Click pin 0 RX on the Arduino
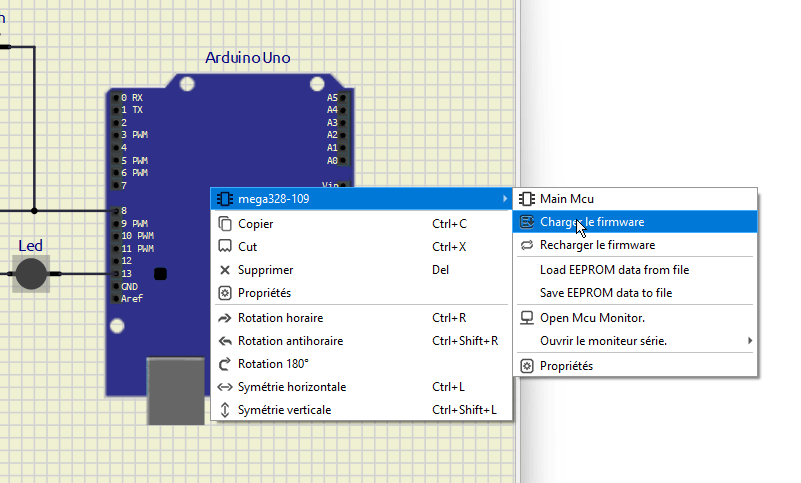Screen dimensions: 801x483 (x=116, y=98)
